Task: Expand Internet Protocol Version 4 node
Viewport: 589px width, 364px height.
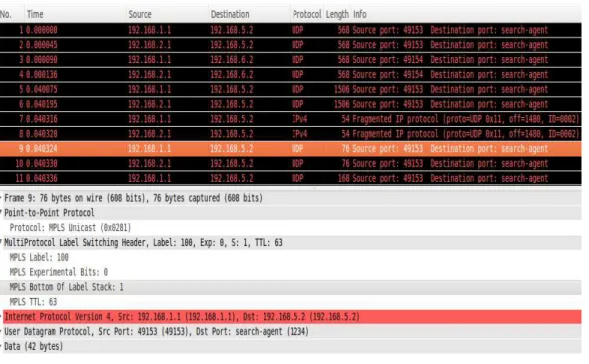Action: tap(1, 317)
